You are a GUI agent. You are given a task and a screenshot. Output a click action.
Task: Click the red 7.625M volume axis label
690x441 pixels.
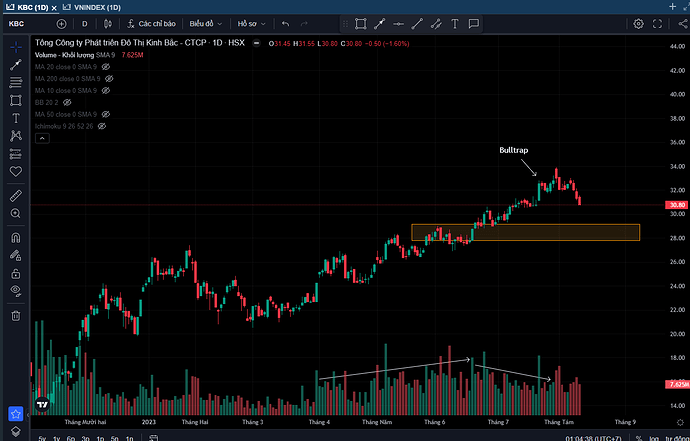click(x=678, y=385)
